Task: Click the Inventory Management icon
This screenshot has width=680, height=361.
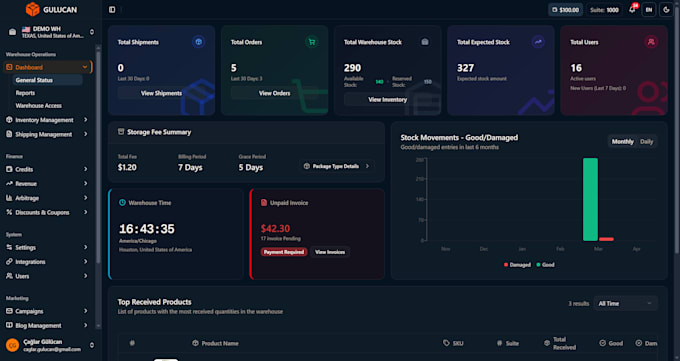Action: (9, 120)
